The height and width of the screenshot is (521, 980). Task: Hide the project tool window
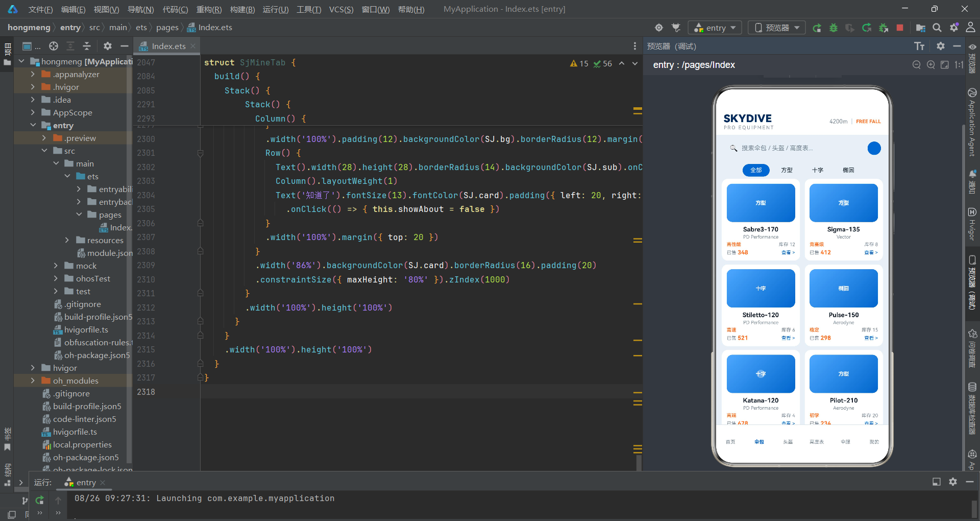[124, 46]
